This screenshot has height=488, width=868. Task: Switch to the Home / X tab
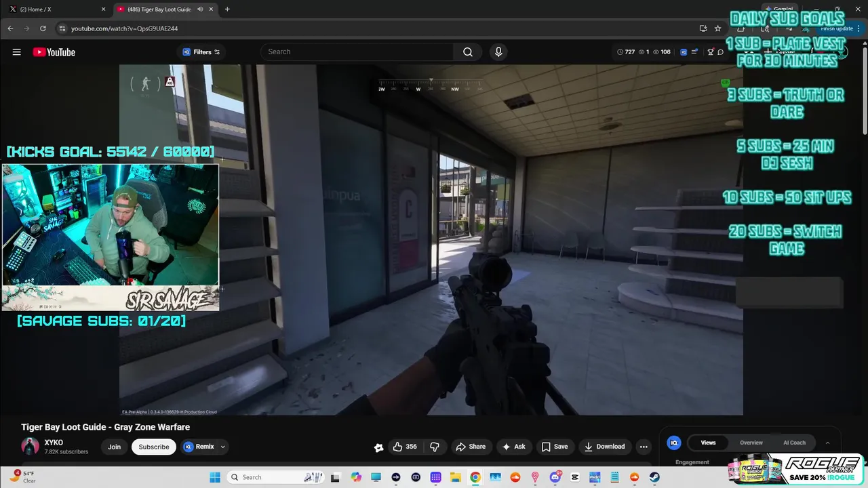[x=56, y=9]
